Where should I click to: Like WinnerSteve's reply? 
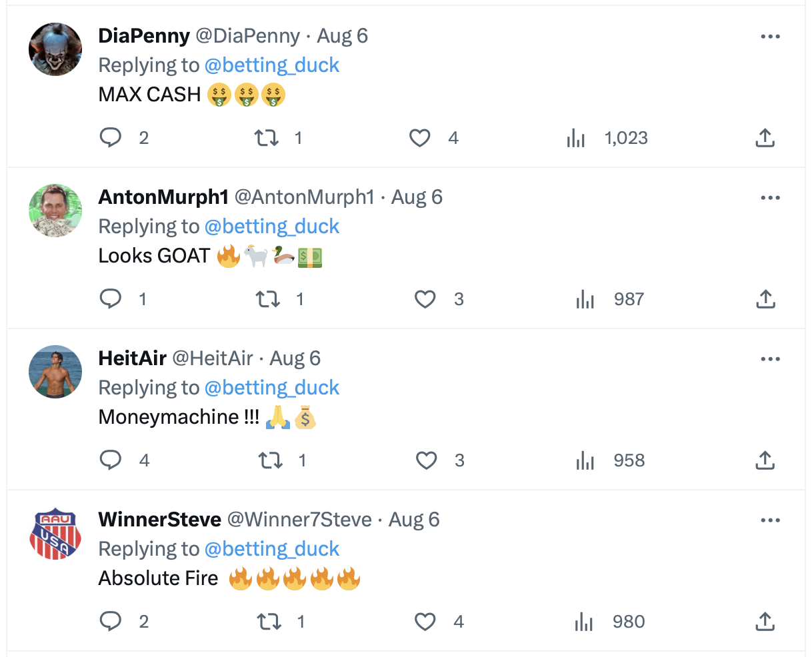coord(425,622)
